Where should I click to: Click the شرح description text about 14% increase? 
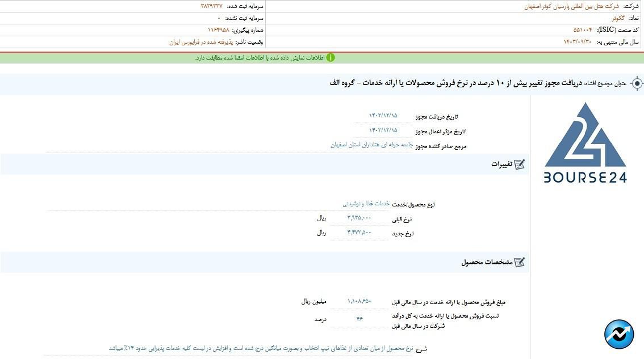click(261, 348)
